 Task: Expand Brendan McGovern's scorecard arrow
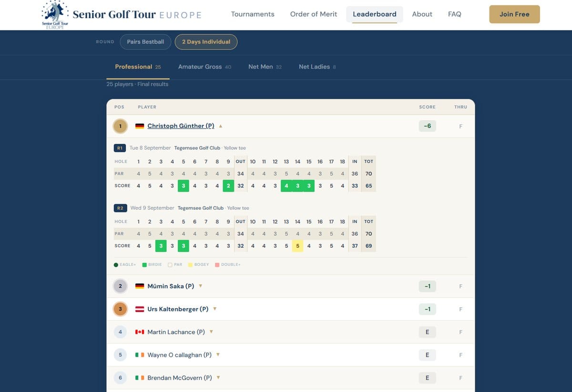coord(218,377)
